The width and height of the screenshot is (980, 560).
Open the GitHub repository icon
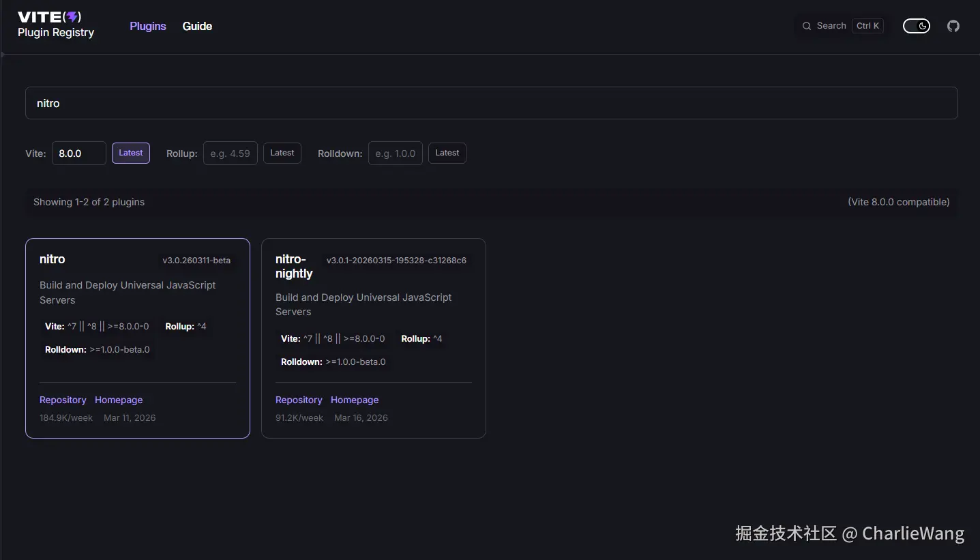(x=953, y=26)
